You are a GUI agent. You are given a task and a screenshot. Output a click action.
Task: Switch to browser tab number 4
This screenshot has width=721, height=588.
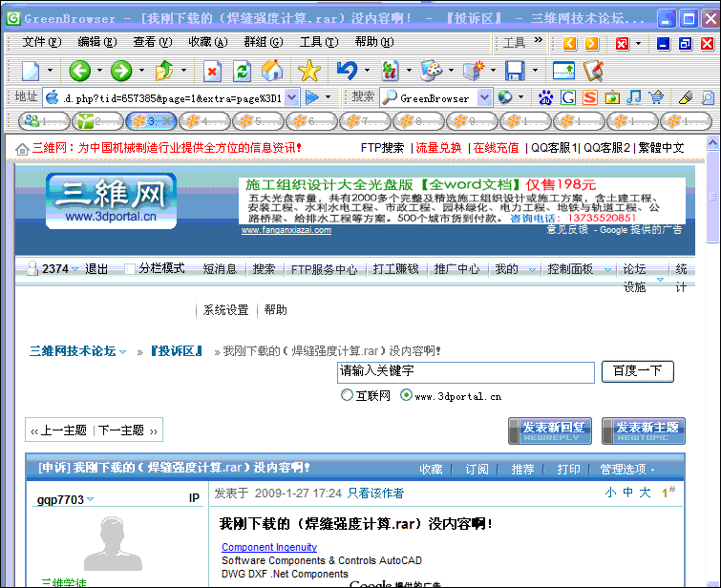[x=204, y=121]
